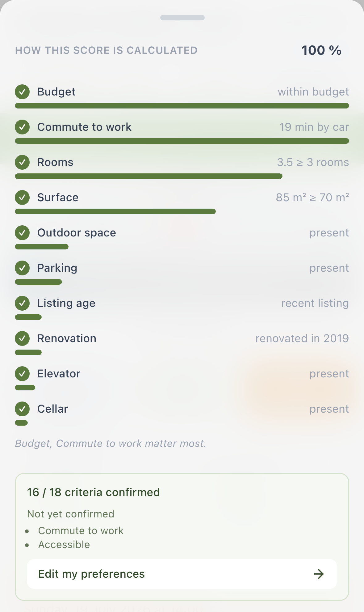Open Edit my preferences

click(x=182, y=574)
